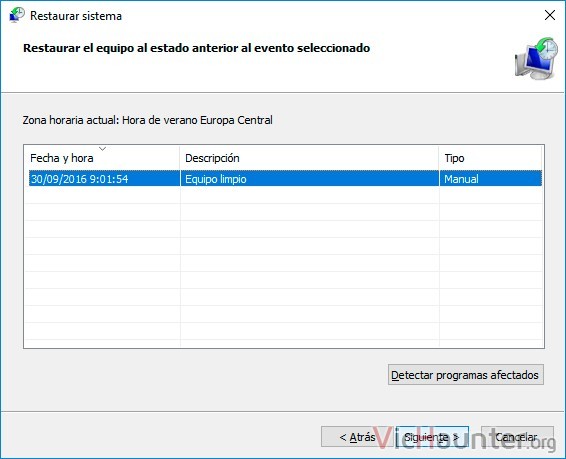Continue with the Siguiente button
Image resolution: width=566 pixels, height=459 pixels.
pos(432,437)
